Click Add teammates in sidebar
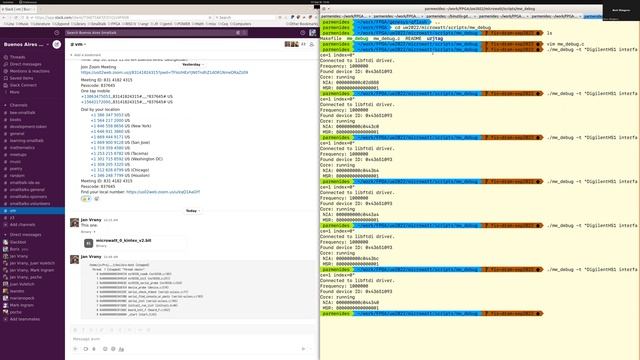 (24, 319)
